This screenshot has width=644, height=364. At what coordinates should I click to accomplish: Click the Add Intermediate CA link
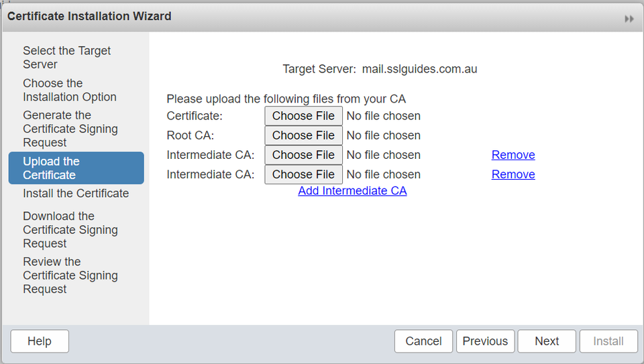(352, 191)
